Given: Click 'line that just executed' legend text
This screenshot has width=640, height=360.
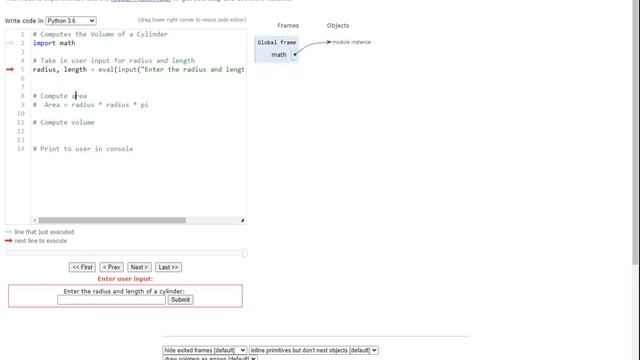Looking at the screenshot, I should (x=44, y=232).
